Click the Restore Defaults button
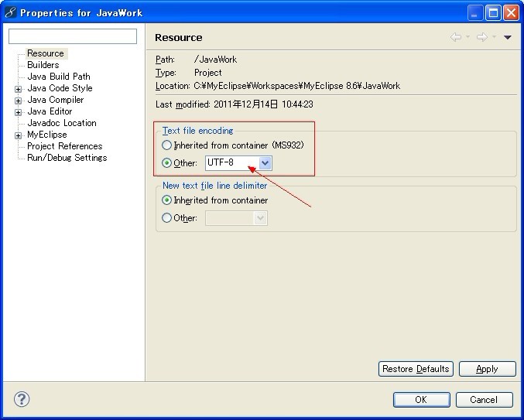 (x=416, y=369)
